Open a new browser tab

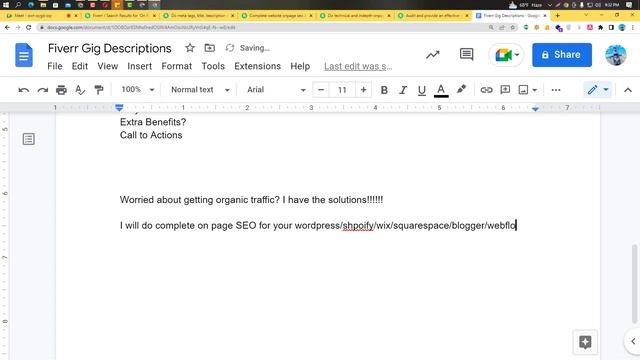tap(558, 16)
